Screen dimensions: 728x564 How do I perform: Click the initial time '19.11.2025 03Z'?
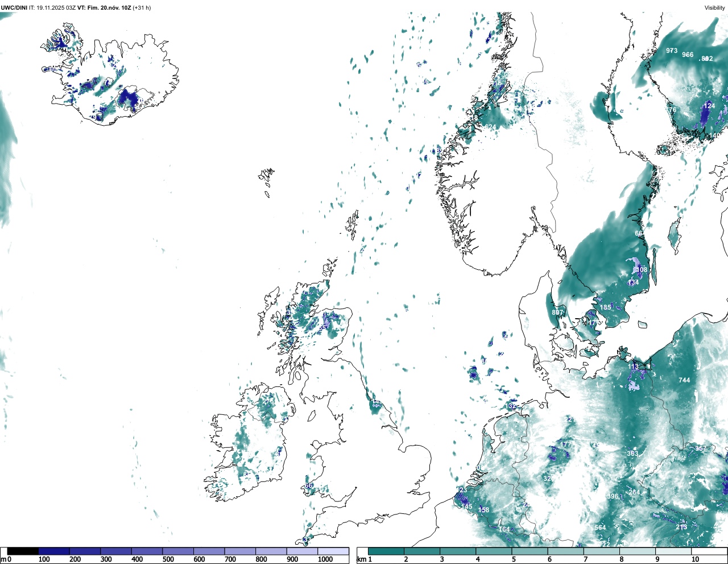click(x=56, y=7)
